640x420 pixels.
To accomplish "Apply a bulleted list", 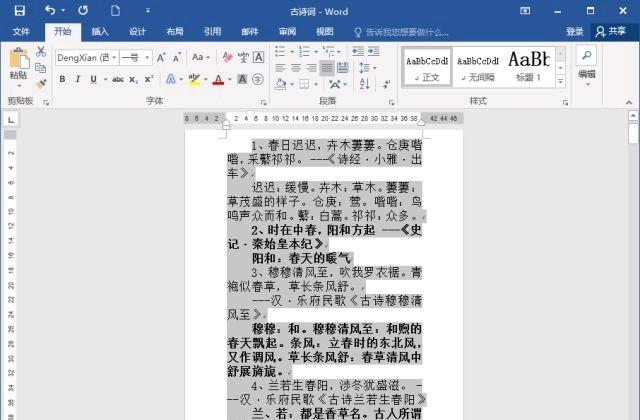I will pyautogui.click(x=280, y=51).
